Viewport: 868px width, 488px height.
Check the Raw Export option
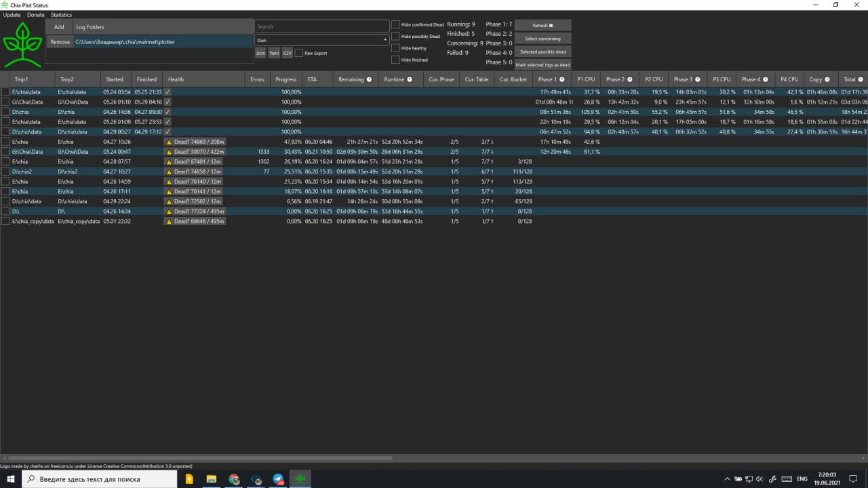pos(299,53)
